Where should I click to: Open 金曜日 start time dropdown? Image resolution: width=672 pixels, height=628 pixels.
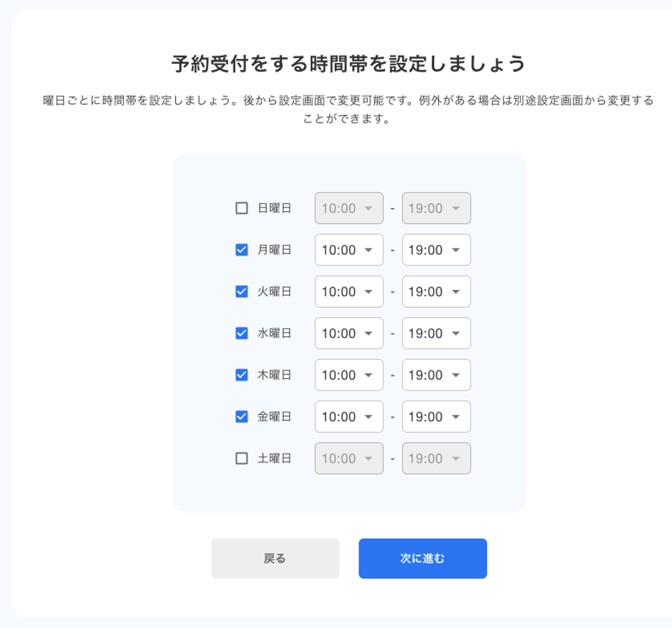[349, 417]
